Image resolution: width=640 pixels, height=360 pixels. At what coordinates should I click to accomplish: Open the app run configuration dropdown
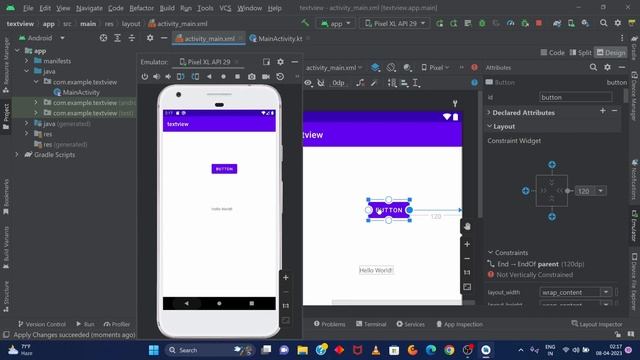click(x=336, y=24)
